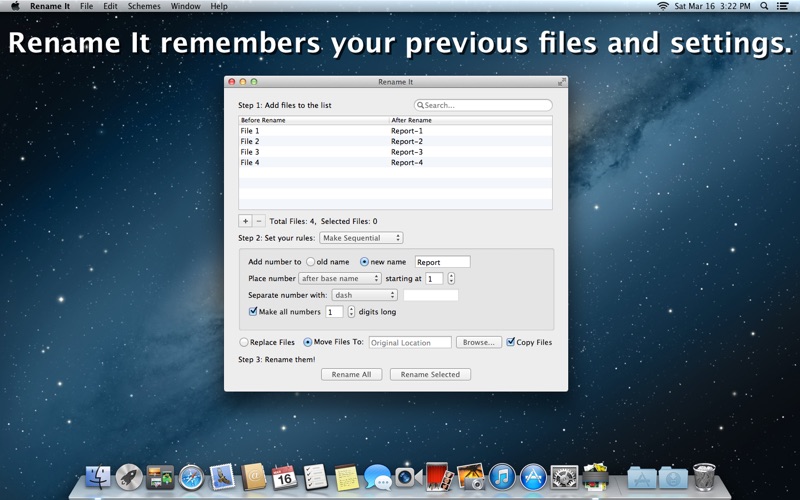Image resolution: width=800 pixels, height=500 pixels.
Task: Select the File 3 row
Action: (x=395, y=152)
